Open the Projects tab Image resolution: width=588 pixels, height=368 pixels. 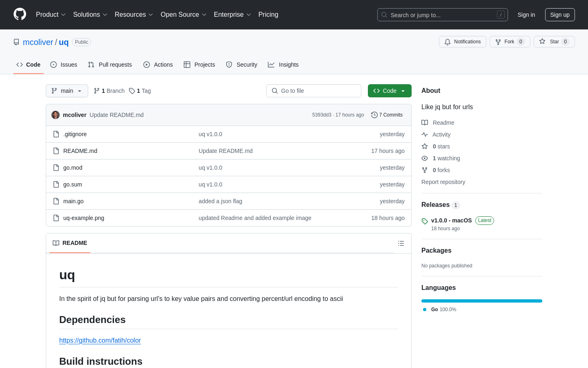tap(199, 65)
